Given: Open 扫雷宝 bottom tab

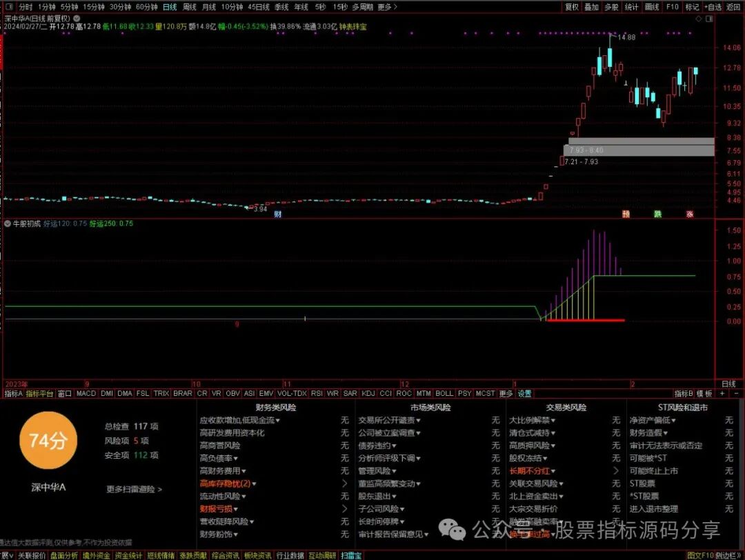Looking at the screenshot, I should click(x=351, y=555).
